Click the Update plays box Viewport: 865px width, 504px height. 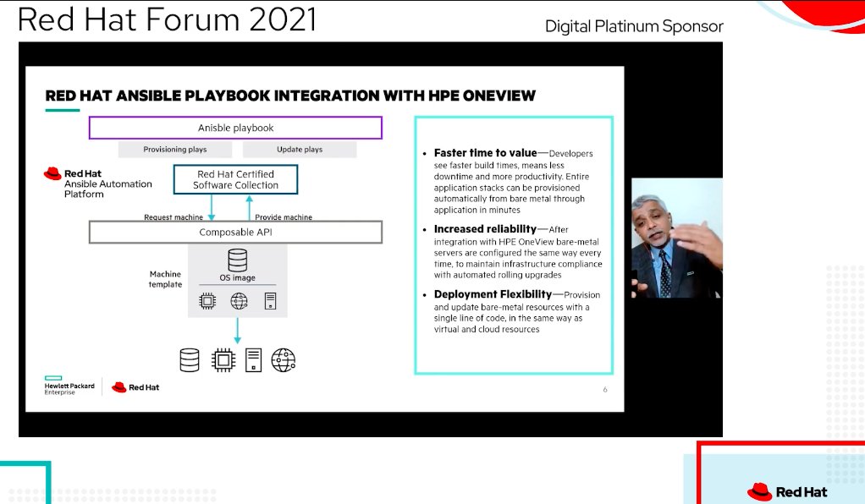tap(300, 150)
